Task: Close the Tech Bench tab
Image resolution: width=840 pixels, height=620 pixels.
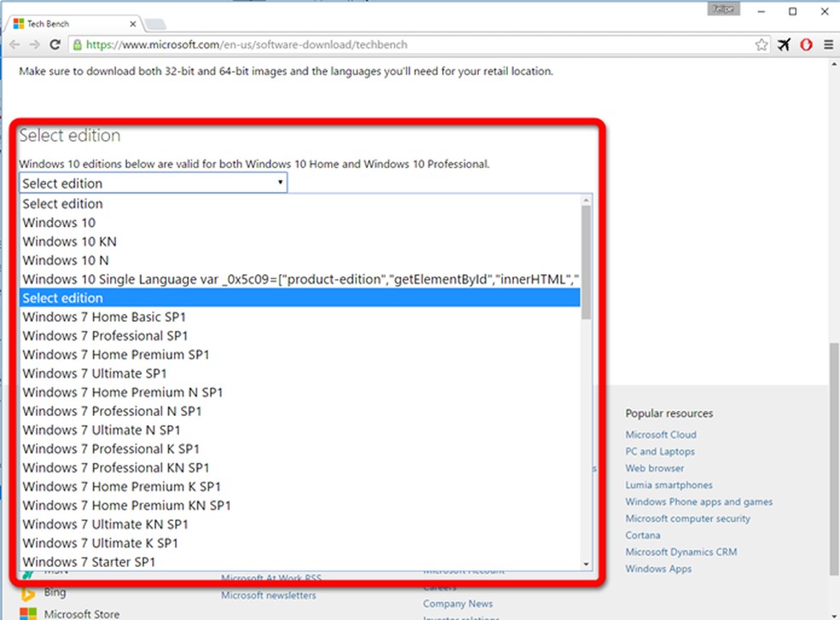Action: coord(133,24)
